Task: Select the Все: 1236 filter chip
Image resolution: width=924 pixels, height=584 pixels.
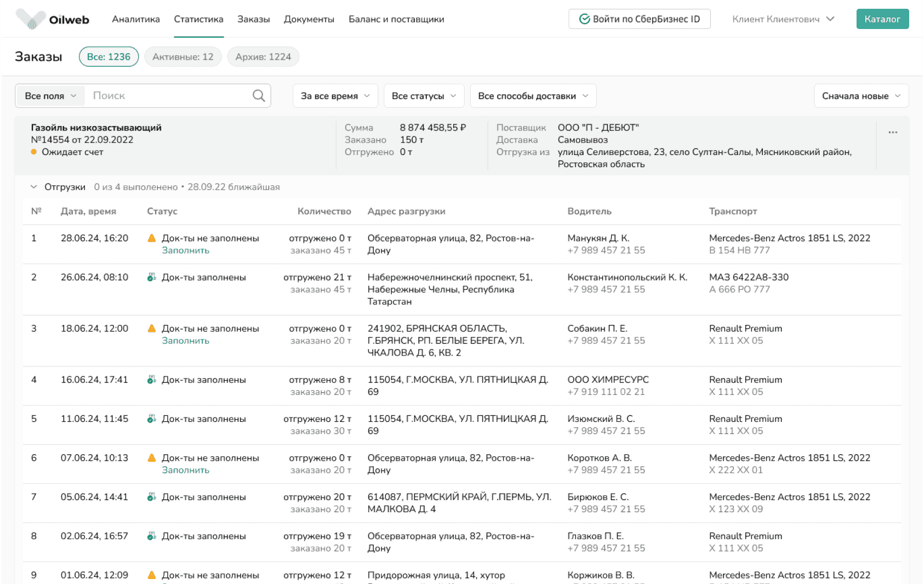Action: tap(109, 57)
